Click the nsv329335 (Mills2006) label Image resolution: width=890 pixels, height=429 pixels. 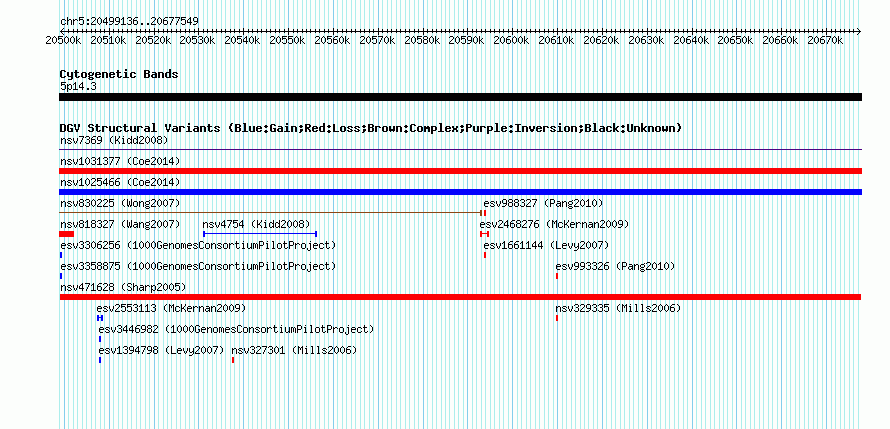coord(618,308)
